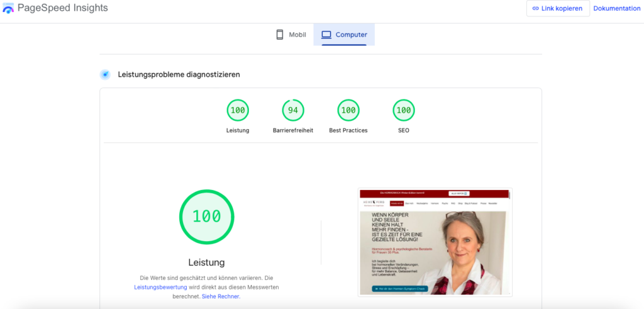This screenshot has height=309, width=644.
Task: Click the PageSpeed Insights logo icon
Action: pyautogui.click(x=8, y=9)
